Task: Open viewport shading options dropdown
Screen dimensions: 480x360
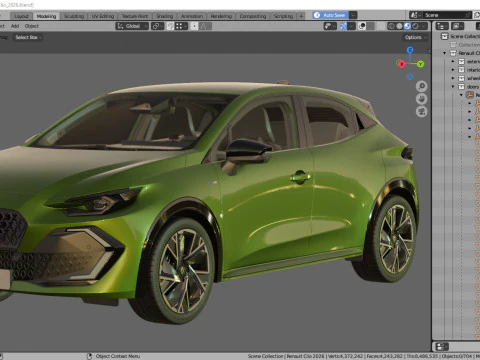Action: click(424, 26)
